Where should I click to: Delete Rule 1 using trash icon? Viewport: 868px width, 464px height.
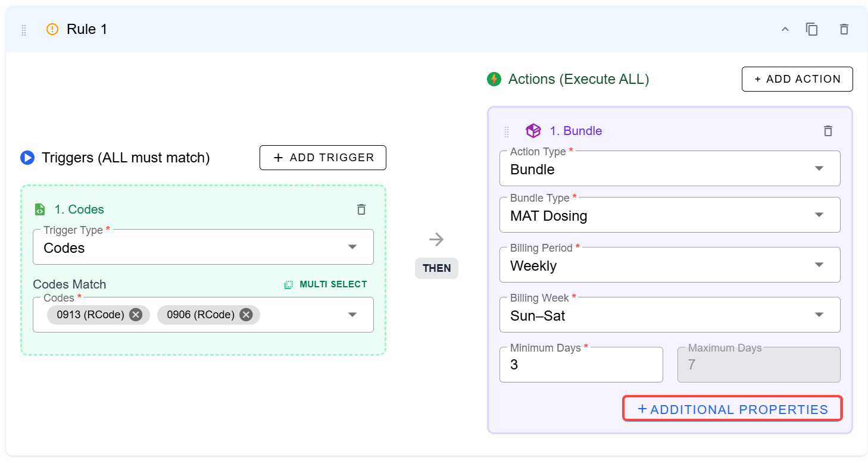[844, 29]
